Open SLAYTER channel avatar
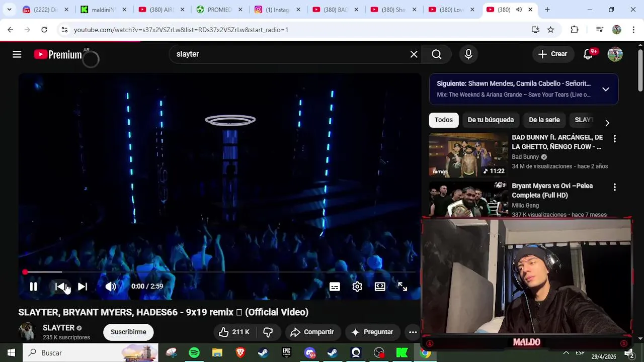The image size is (644, 362). 27,332
